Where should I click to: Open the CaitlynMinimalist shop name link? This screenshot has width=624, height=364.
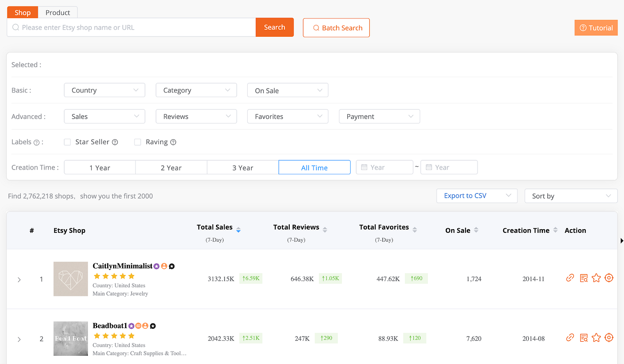click(x=123, y=266)
